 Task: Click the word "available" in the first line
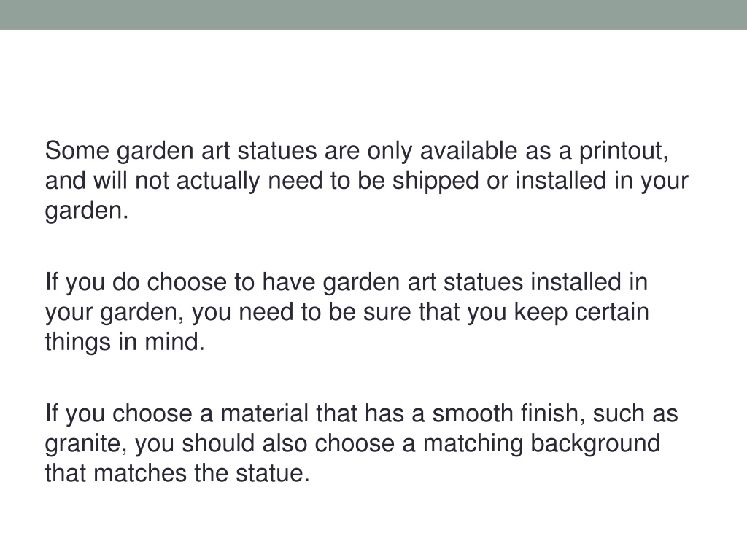tap(468, 151)
